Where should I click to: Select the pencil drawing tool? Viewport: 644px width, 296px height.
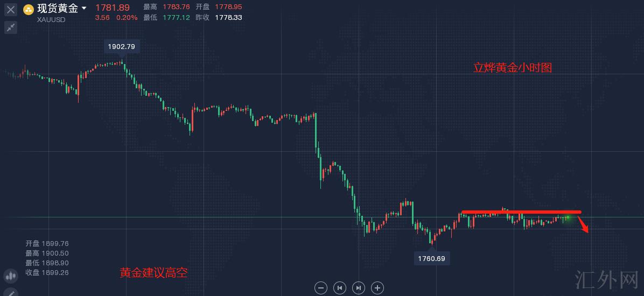point(10,293)
